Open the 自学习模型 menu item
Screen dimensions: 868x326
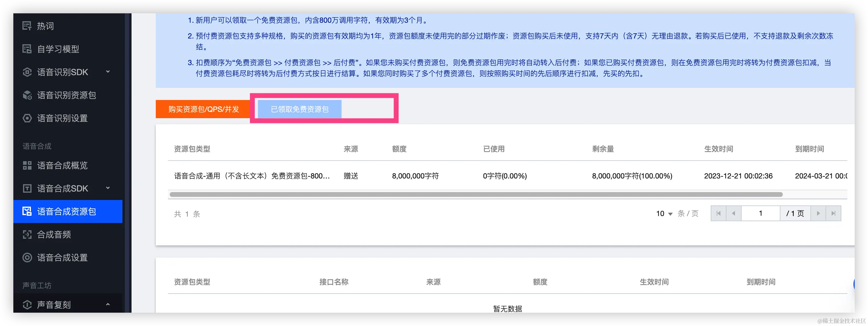[x=68, y=49]
